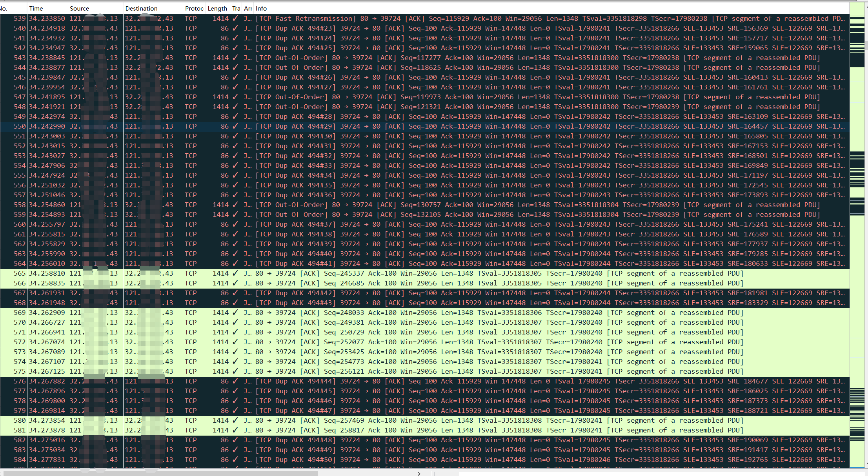Select packet 543 Out-Of-Order row

(392, 58)
